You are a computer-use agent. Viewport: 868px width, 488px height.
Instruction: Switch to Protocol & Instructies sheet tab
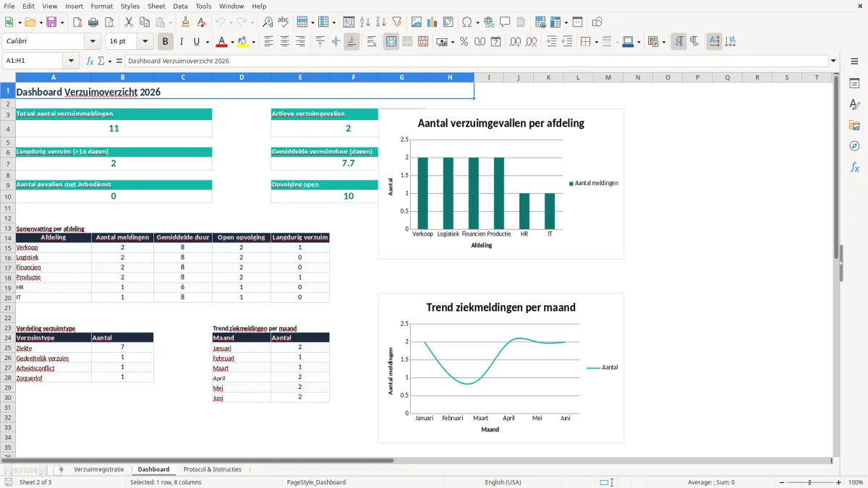[x=212, y=469]
